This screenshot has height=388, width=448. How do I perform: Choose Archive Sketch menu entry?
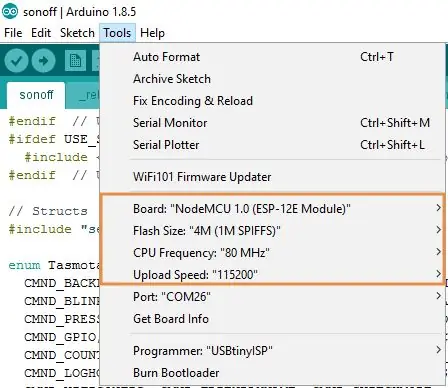273,79
